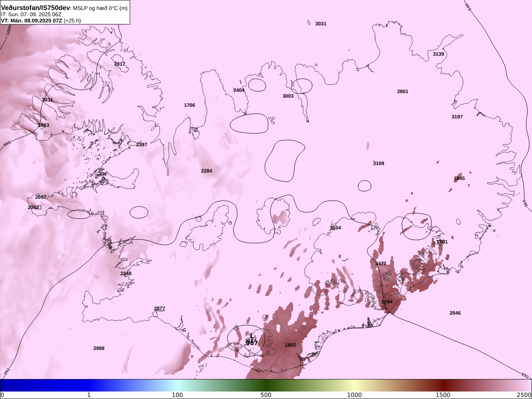Click the height value 3108
Image resolution: width=532 pixels, height=399 pixels.
(379, 164)
